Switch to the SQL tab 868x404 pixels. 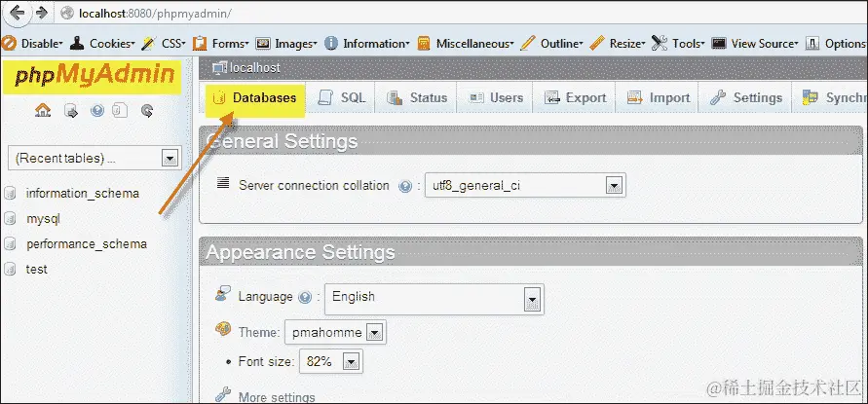click(342, 98)
